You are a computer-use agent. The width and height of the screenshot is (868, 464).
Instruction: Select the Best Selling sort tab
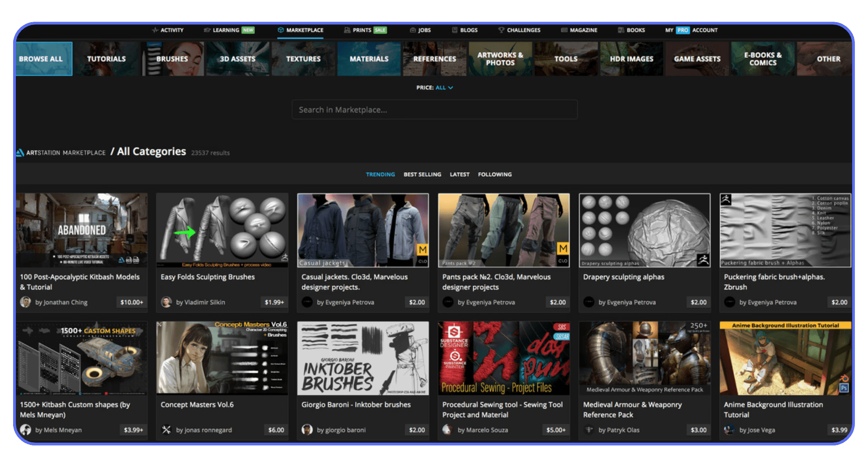pyautogui.click(x=422, y=174)
